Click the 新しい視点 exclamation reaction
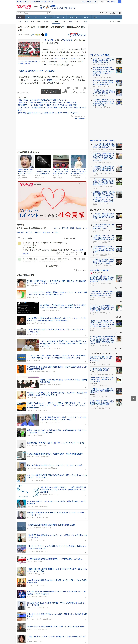 click(x=83, y=90)
